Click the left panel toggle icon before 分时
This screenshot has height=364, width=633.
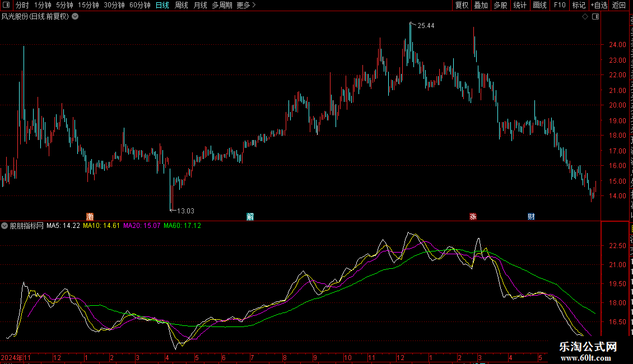pos(6,5)
